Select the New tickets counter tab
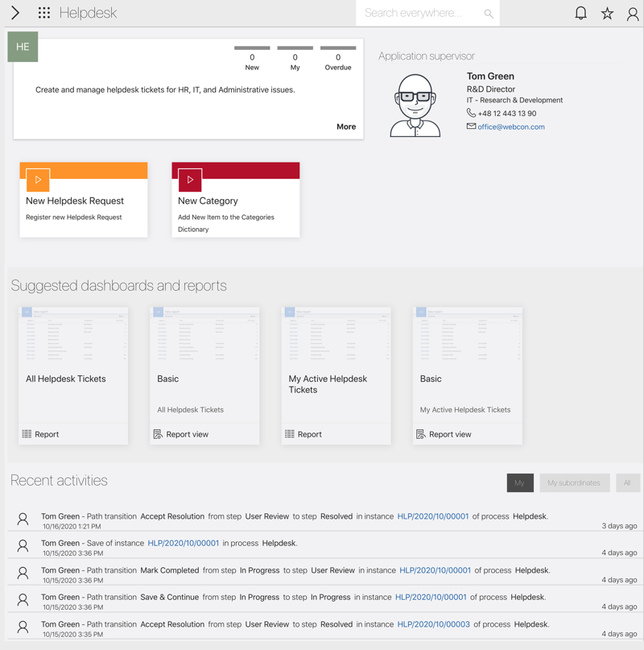The image size is (644, 650). point(252,58)
